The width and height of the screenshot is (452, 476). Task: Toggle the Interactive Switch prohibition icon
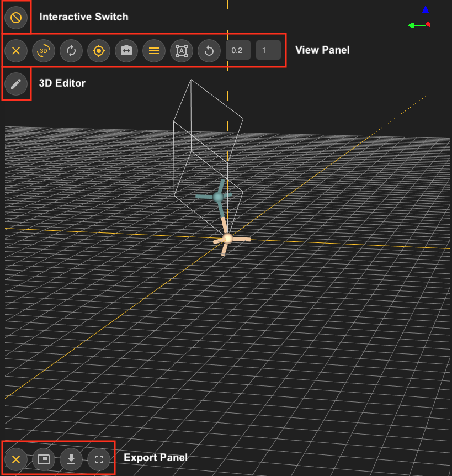coord(16,17)
